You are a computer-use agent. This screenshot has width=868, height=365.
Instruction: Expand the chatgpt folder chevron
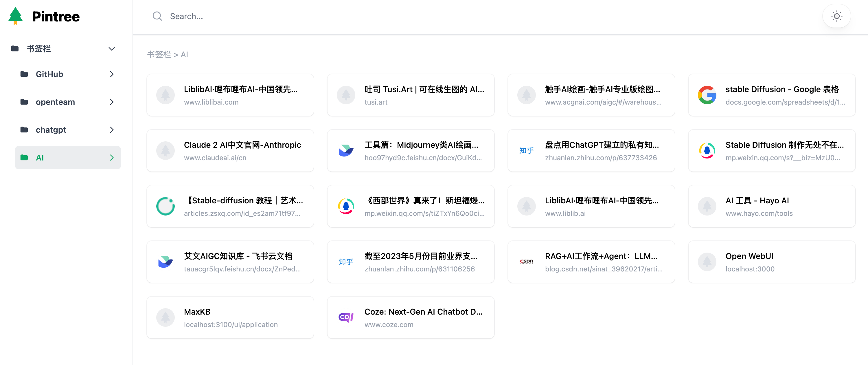(x=111, y=130)
